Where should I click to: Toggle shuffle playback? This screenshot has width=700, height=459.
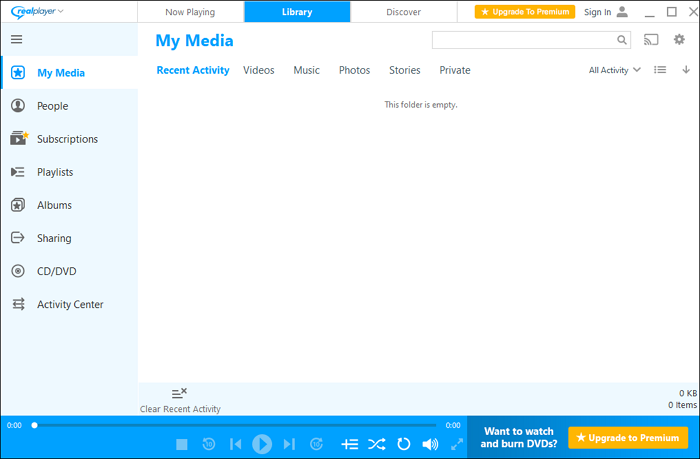click(x=376, y=444)
